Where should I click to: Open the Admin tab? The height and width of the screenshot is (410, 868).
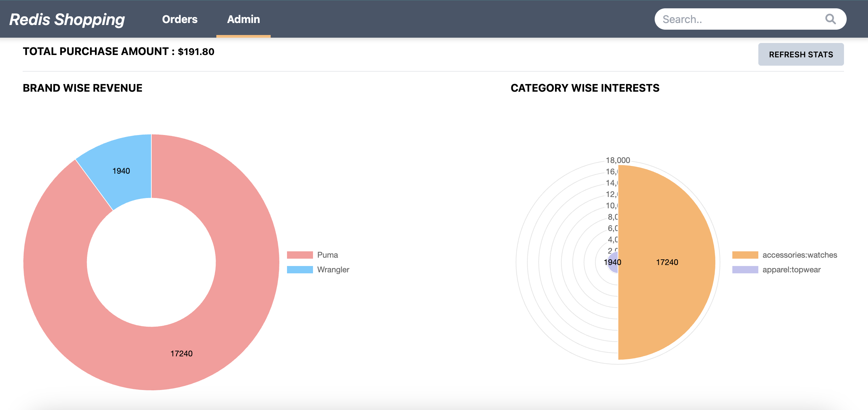(243, 19)
